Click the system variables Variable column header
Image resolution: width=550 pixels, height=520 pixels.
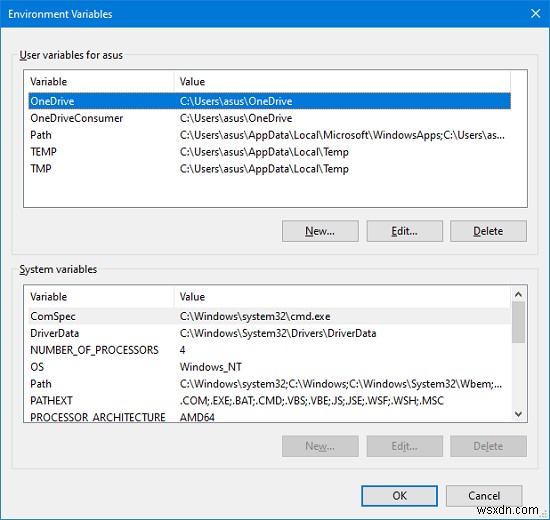pyautogui.click(x=101, y=296)
